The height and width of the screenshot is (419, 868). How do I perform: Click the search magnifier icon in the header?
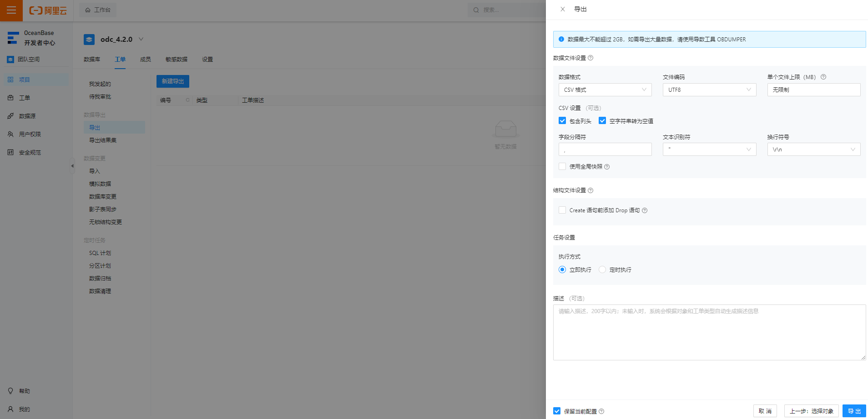tap(476, 10)
